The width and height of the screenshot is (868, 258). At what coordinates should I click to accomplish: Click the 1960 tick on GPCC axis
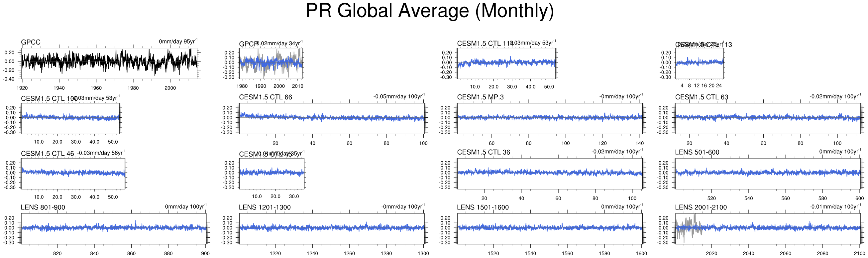click(96, 88)
